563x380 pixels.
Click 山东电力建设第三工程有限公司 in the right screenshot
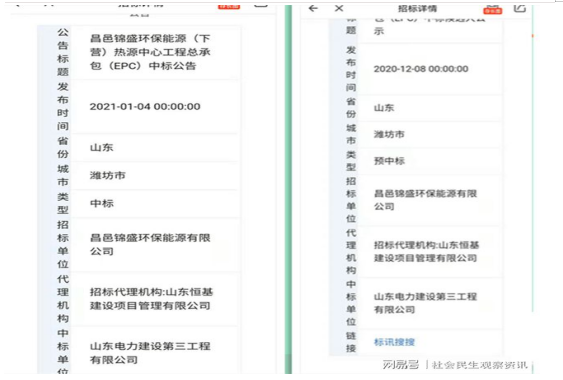coord(425,303)
